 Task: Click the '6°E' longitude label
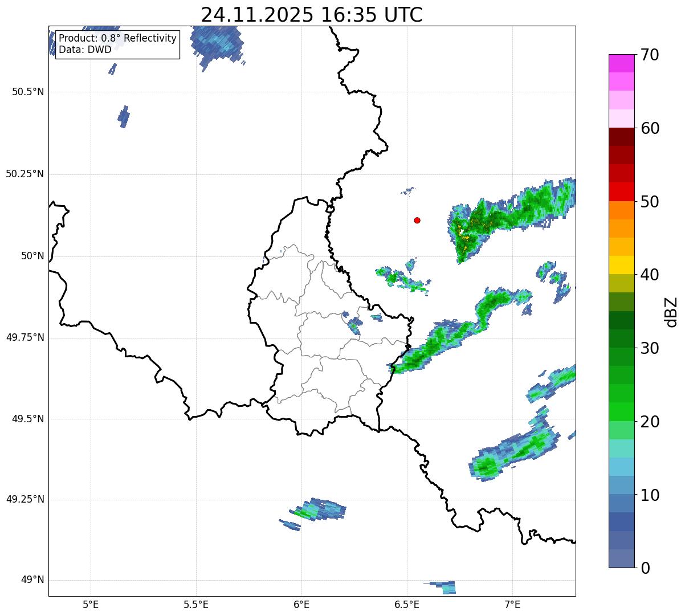301,604
